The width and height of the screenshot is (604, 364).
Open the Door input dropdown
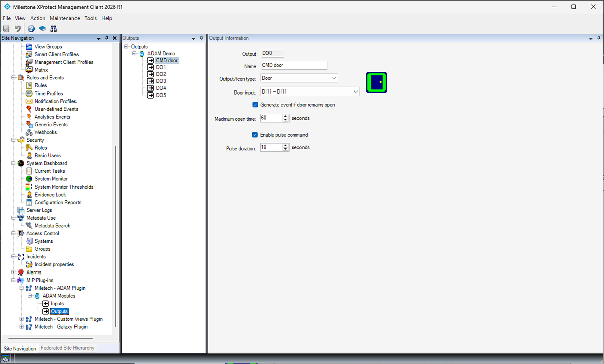tap(356, 92)
